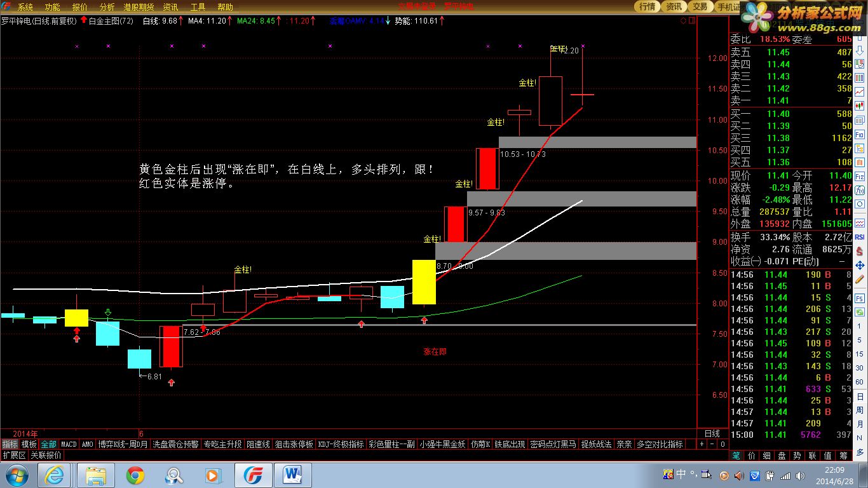868x488 pixels.
Task: Click the red line-chart icon in right toolbar
Action: [x=860, y=91]
